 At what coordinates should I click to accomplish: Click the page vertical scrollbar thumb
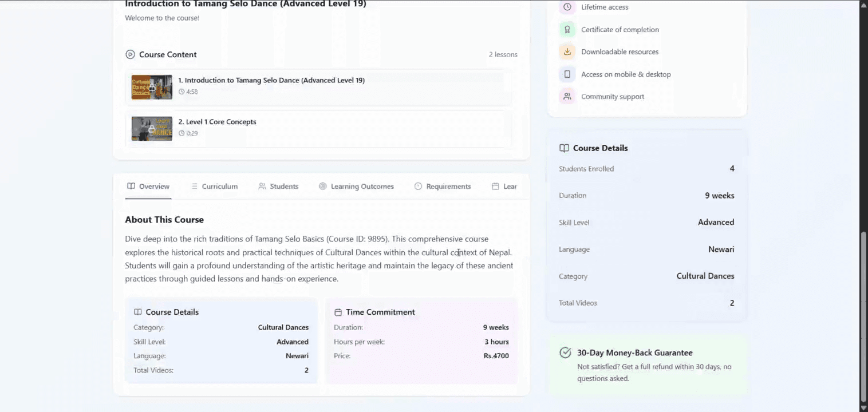click(863, 316)
